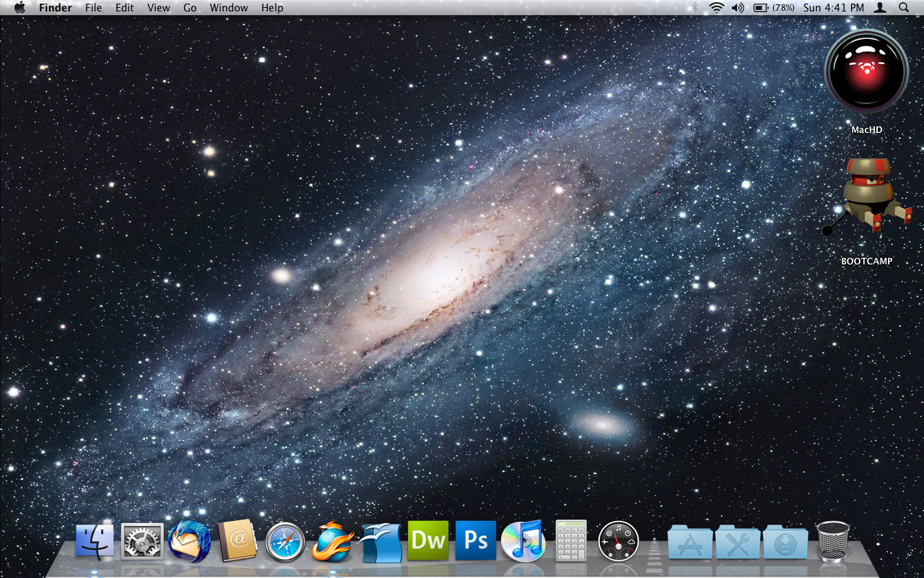Screen dimensions: 924x578
Task: Open the Finder application menu
Action: [56, 8]
